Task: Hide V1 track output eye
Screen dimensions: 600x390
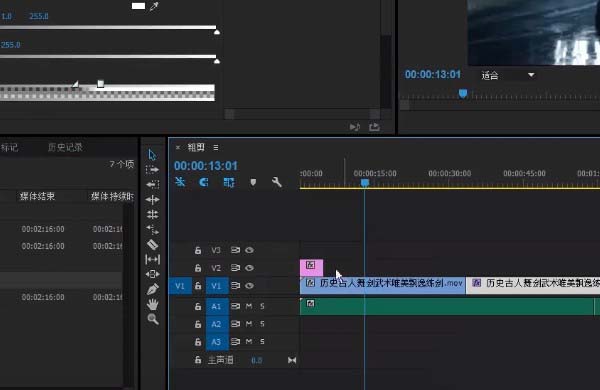Action: [249, 286]
